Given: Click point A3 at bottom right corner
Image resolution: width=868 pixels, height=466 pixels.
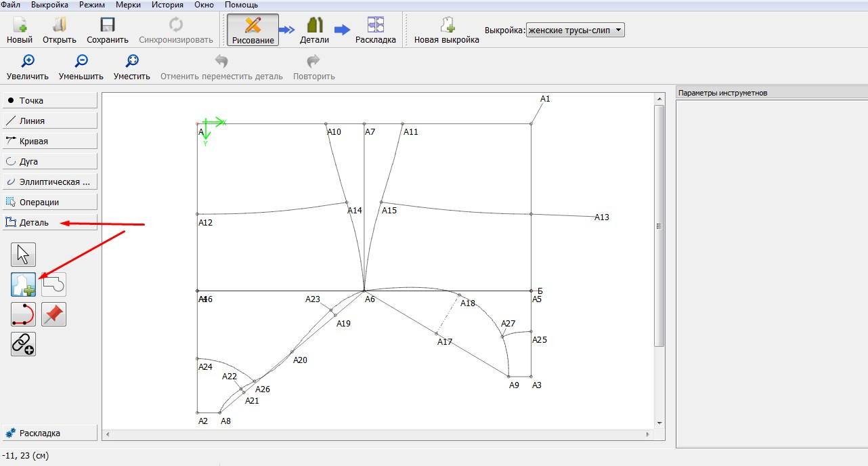Looking at the screenshot, I should [x=531, y=377].
